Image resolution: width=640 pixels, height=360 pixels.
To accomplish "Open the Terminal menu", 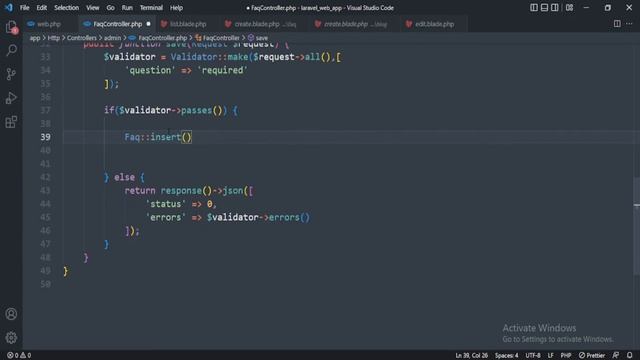I will point(151,8).
